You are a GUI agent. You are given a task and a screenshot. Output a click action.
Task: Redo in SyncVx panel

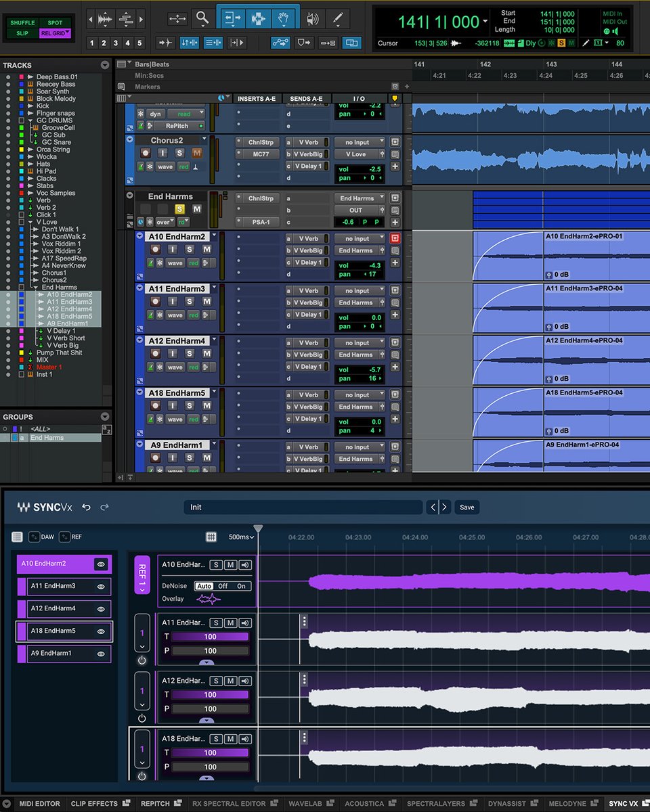click(104, 507)
